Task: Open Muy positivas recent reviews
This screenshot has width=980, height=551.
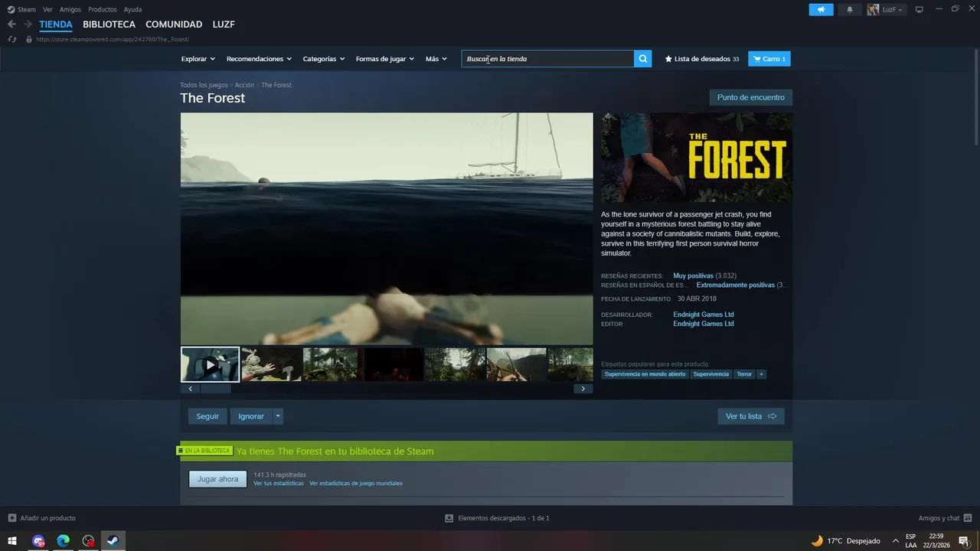Action: [x=693, y=275]
